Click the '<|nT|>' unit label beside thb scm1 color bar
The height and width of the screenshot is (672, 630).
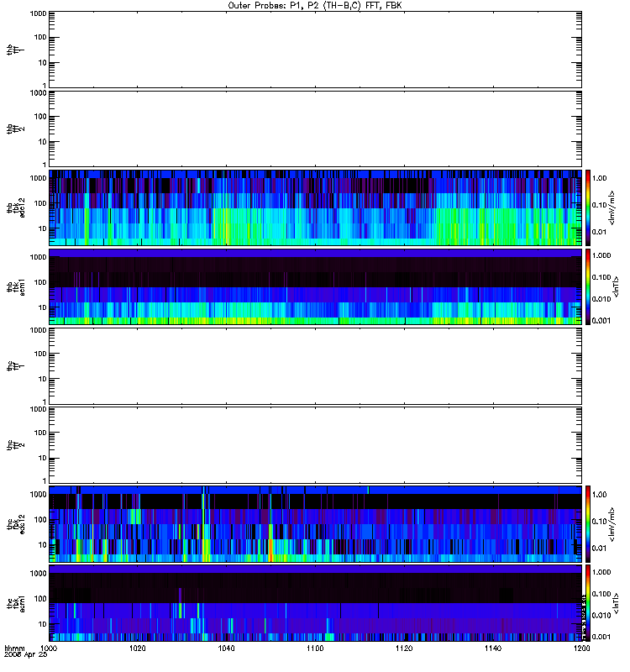point(616,287)
